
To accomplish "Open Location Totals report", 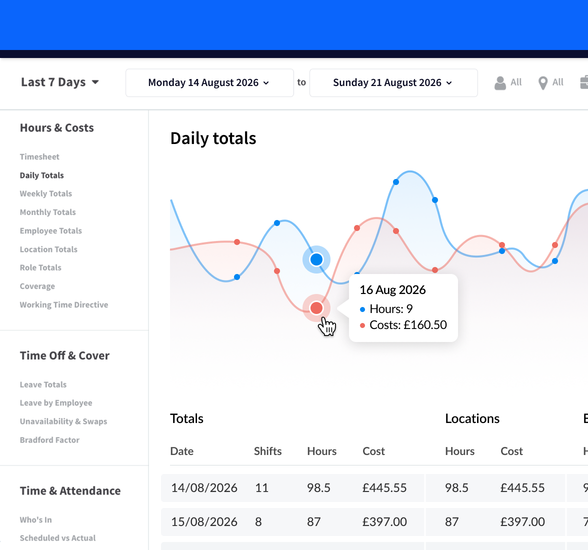I will (48, 249).
